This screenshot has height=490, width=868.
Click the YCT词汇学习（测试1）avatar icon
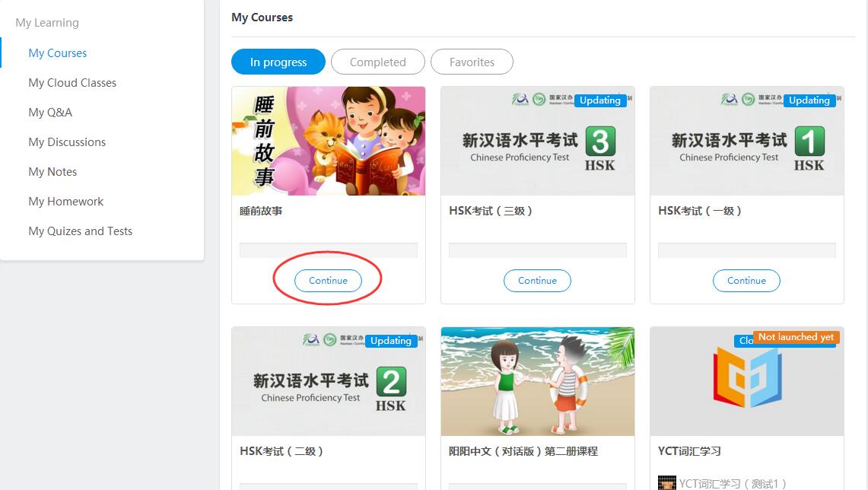[667, 483]
